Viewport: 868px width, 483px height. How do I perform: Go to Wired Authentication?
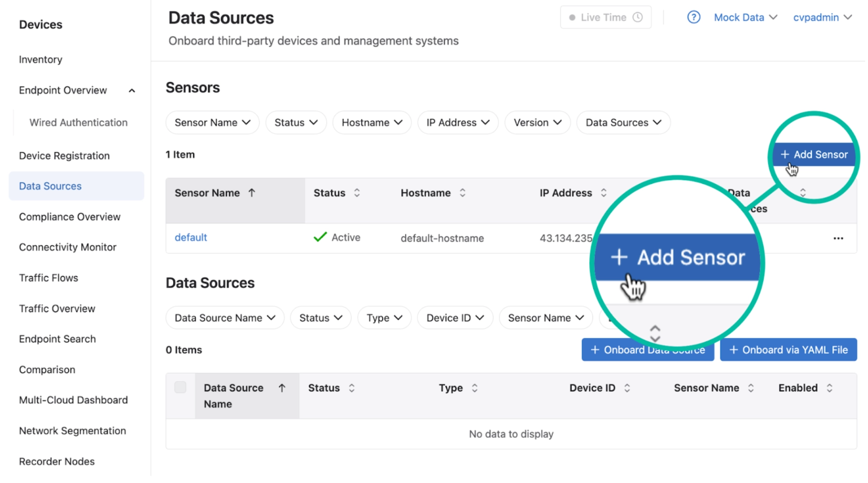(79, 123)
